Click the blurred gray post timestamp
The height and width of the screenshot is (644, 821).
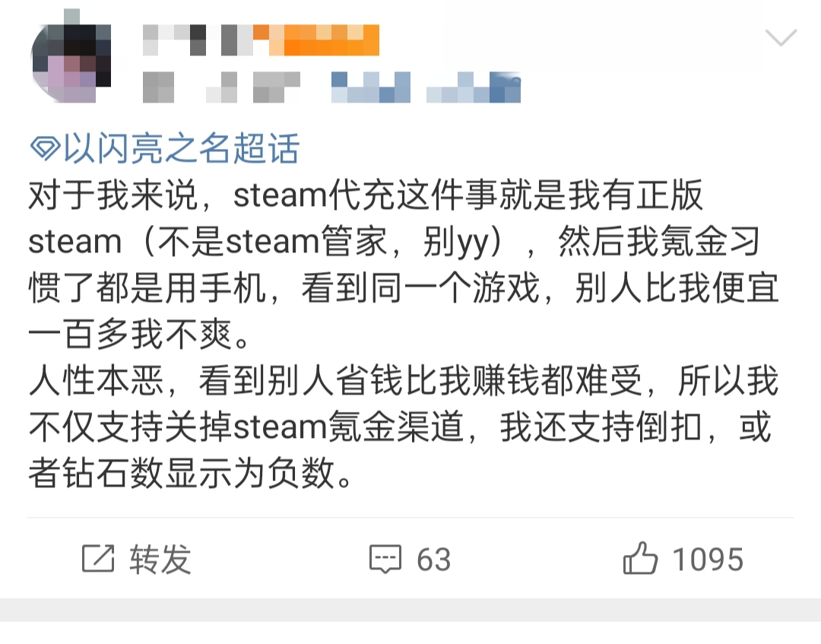[221, 87]
